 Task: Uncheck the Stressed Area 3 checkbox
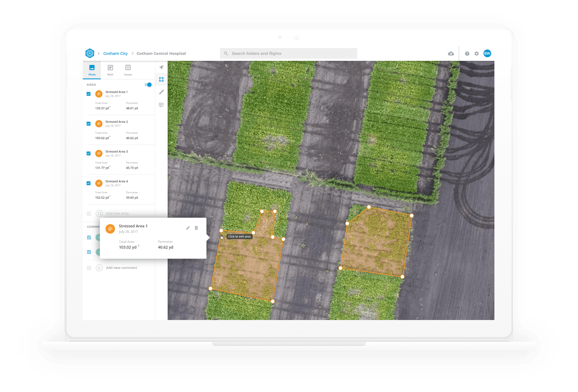[89, 153]
